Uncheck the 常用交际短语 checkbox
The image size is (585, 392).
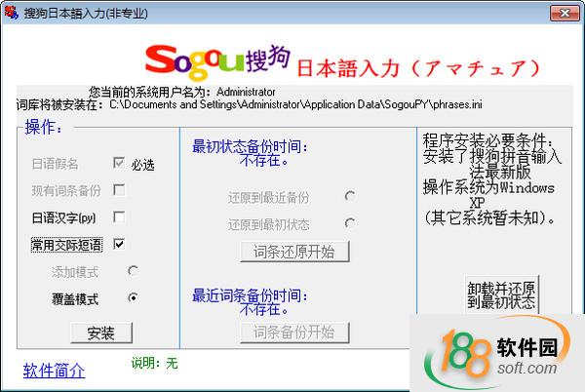tap(119, 245)
